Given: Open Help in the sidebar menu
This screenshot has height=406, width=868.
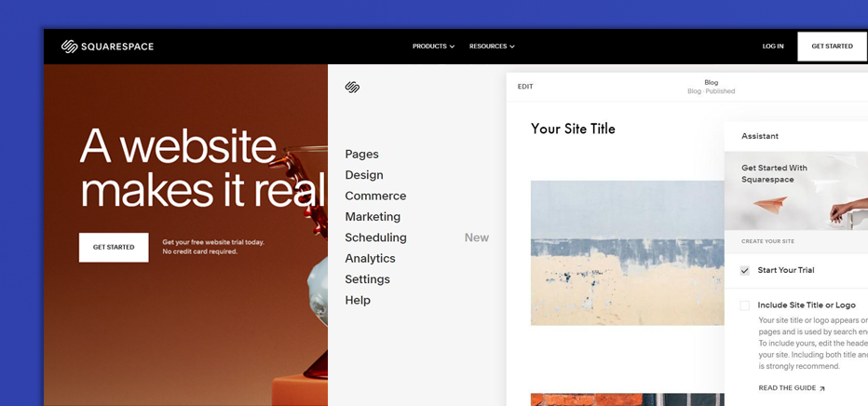Looking at the screenshot, I should tap(358, 301).
